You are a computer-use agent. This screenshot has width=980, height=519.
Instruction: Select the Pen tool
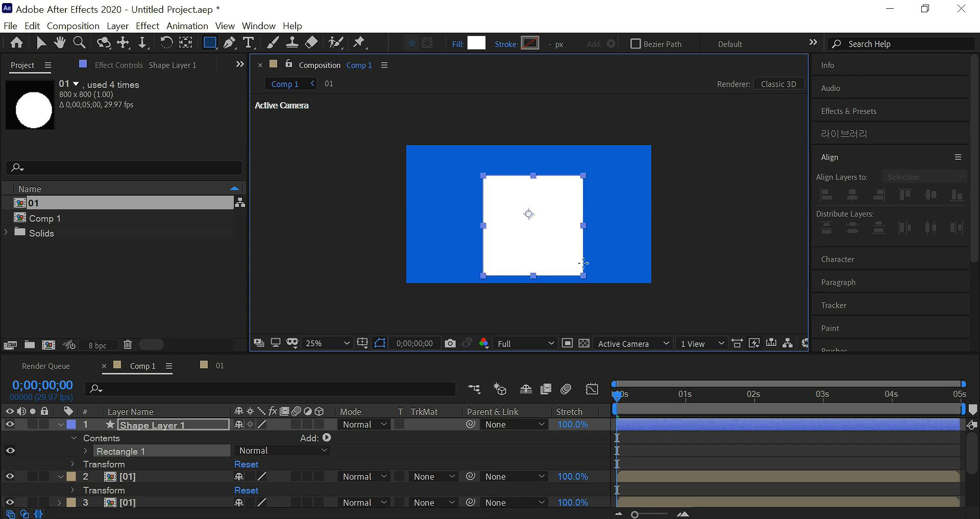pos(230,43)
